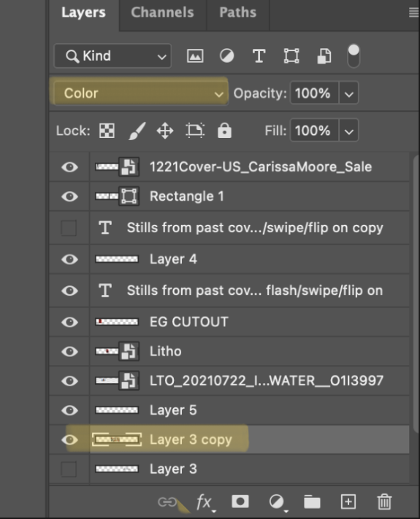
Task: Click the EG CUTOUT layer thumbnail
Action: point(117,322)
